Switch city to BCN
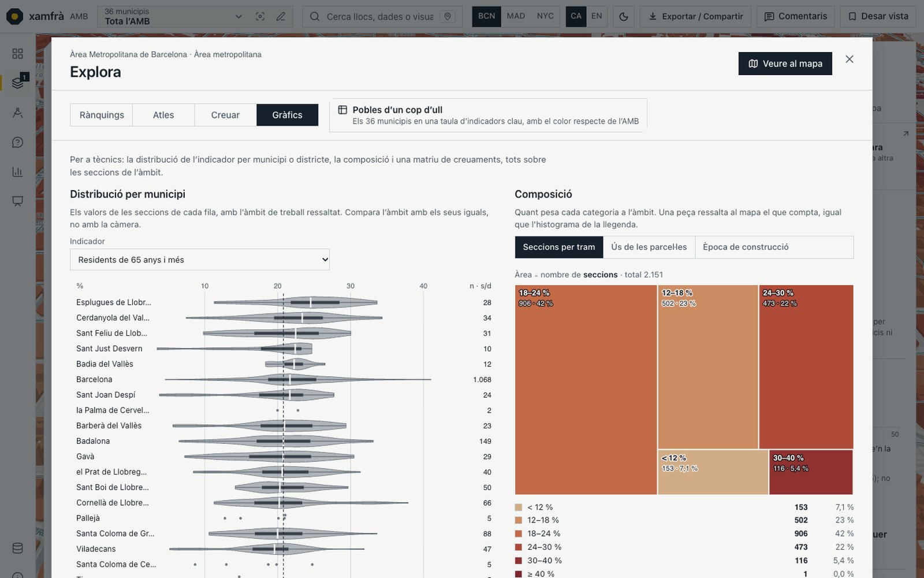Screen dimensions: 924x578 click(486, 16)
